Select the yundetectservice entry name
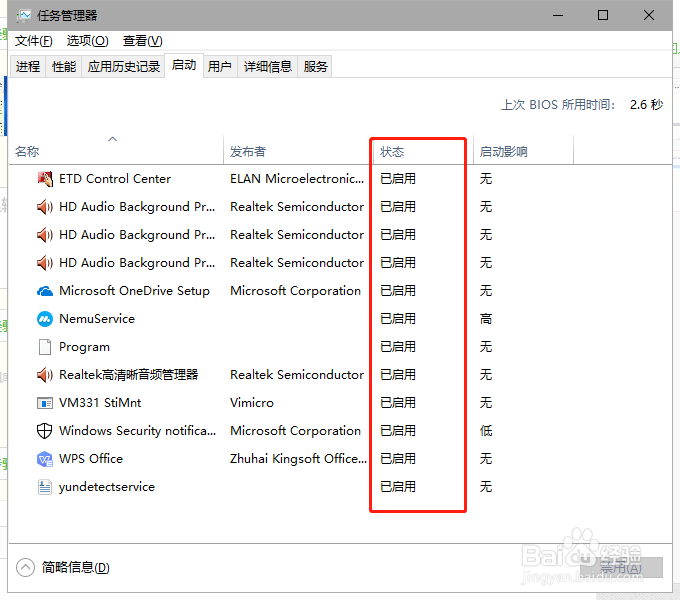 point(107,487)
